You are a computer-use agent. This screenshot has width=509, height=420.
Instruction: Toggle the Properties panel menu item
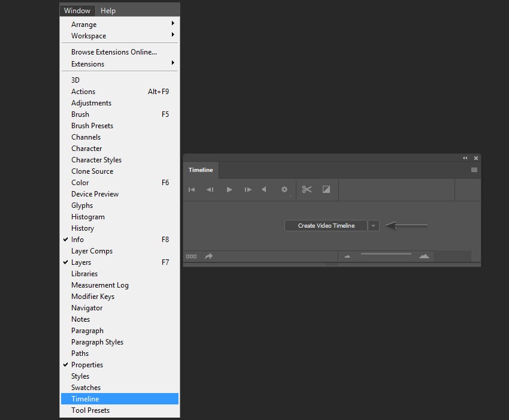click(x=87, y=365)
